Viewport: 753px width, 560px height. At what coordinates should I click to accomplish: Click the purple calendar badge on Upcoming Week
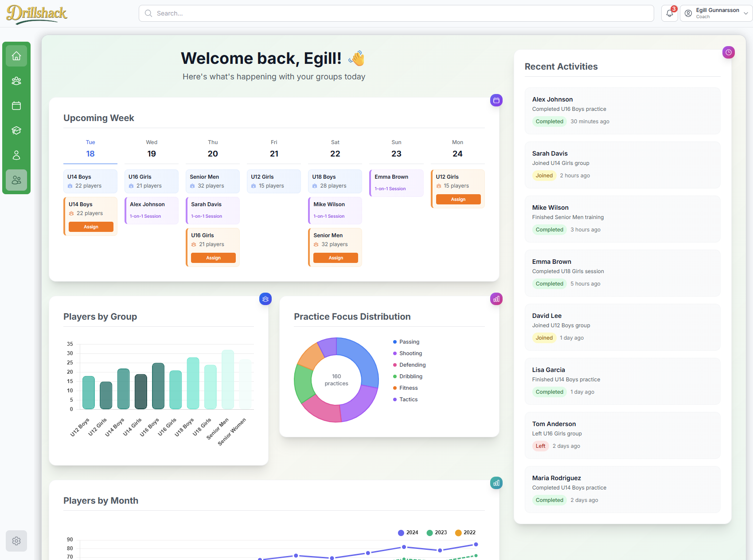pos(496,100)
